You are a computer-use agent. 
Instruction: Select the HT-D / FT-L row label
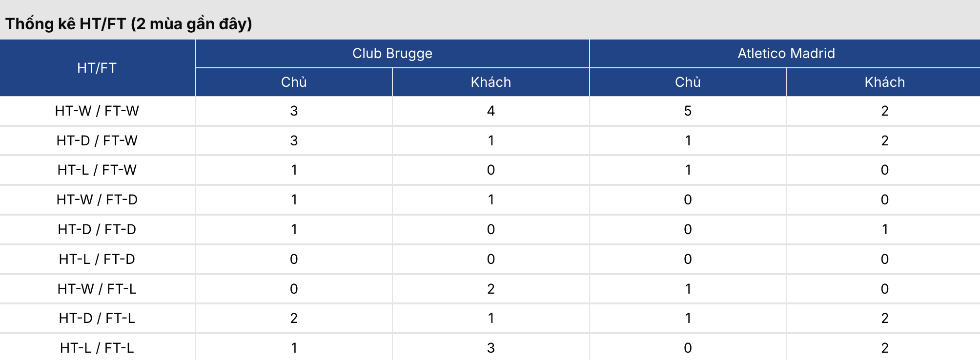[x=97, y=318]
